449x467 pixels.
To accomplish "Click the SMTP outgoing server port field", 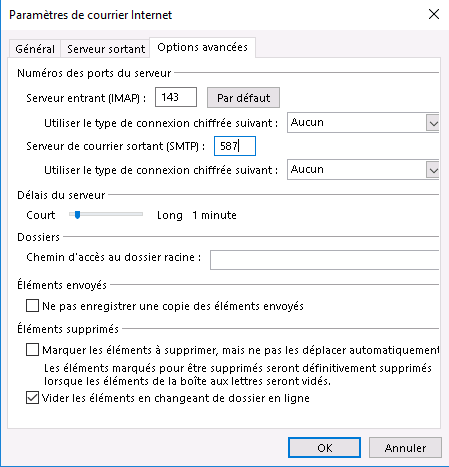I will click(x=235, y=146).
